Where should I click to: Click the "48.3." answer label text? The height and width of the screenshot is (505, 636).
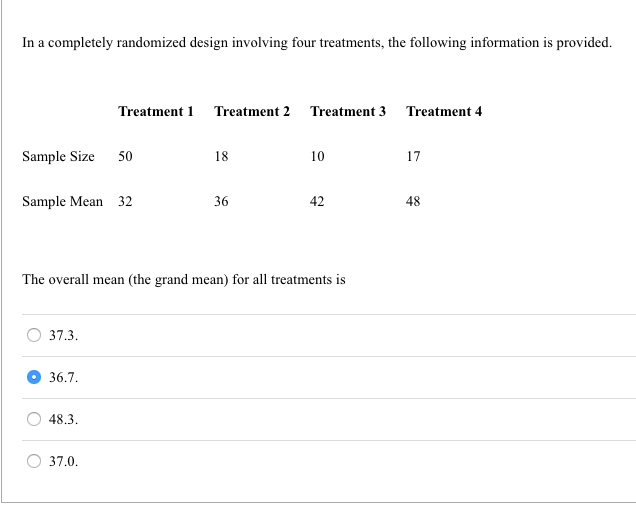pos(63,420)
